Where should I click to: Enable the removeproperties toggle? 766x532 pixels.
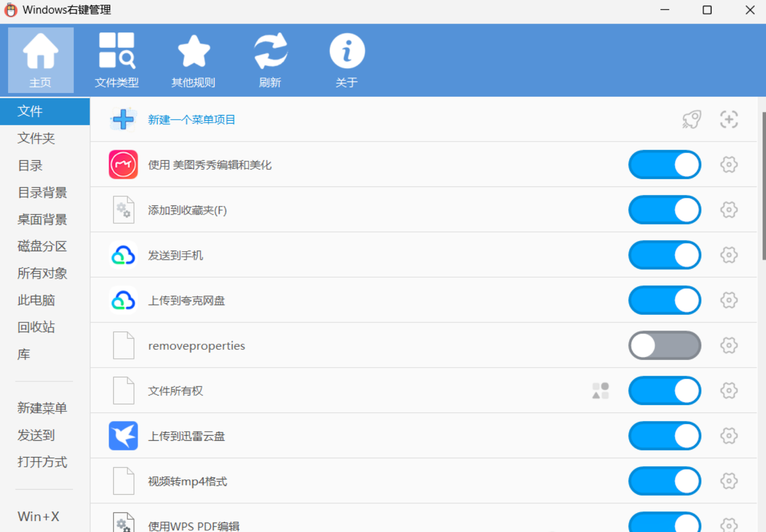[665, 345]
